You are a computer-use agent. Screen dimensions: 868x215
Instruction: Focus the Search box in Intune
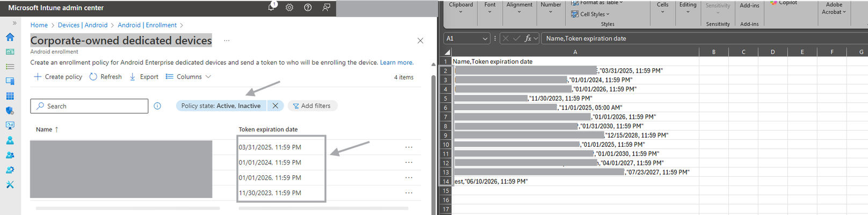point(89,106)
